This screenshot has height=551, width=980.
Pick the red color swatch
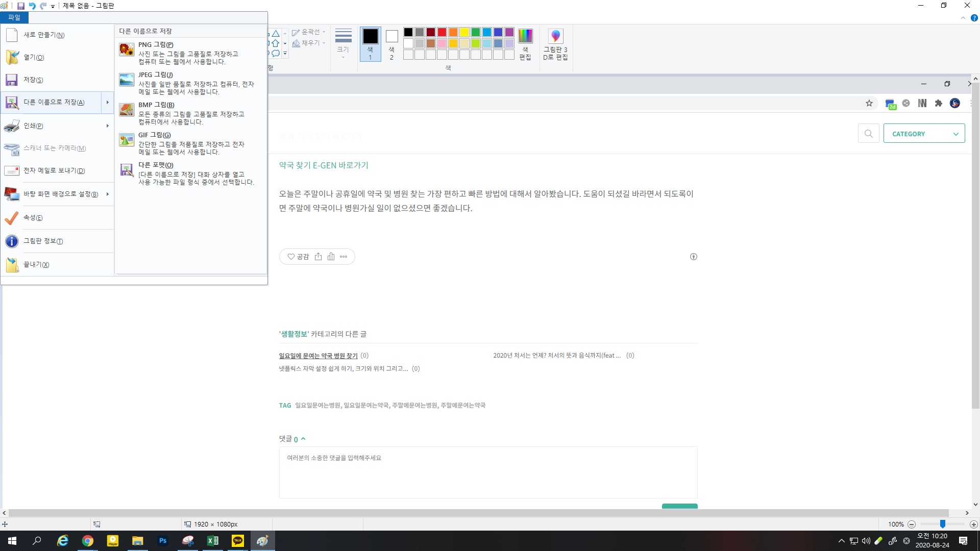[442, 32]
